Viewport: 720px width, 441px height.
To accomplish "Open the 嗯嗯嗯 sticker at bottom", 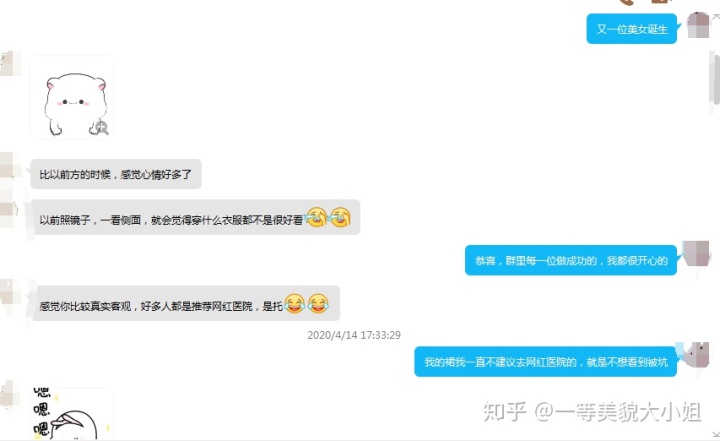I will click(72, 414).
